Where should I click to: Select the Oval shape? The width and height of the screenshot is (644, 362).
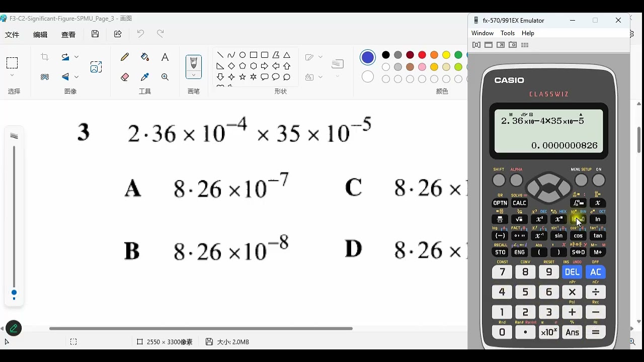(243, 55)
